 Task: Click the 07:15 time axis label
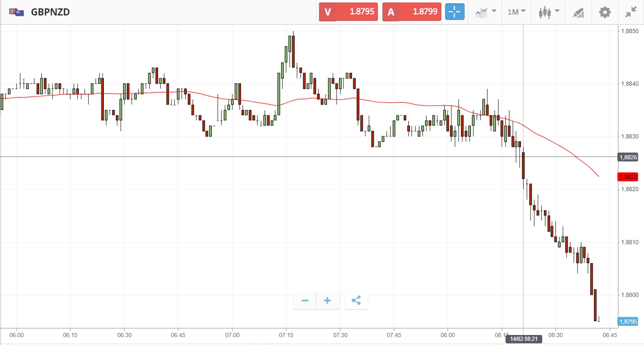click(x=286, y=335)
